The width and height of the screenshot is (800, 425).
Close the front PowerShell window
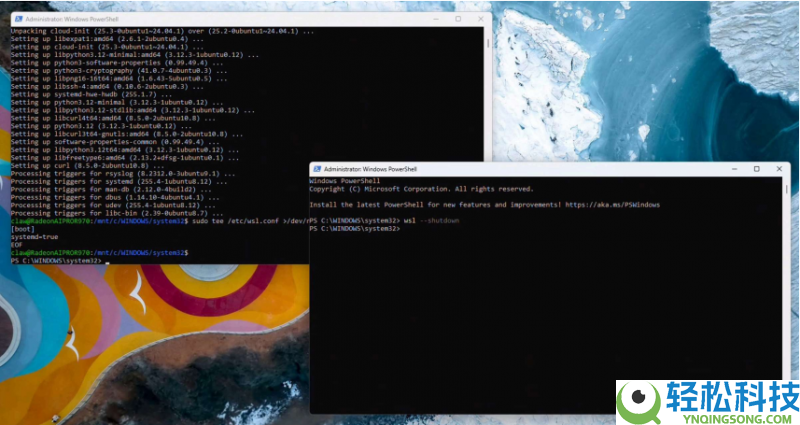(779, 169)
